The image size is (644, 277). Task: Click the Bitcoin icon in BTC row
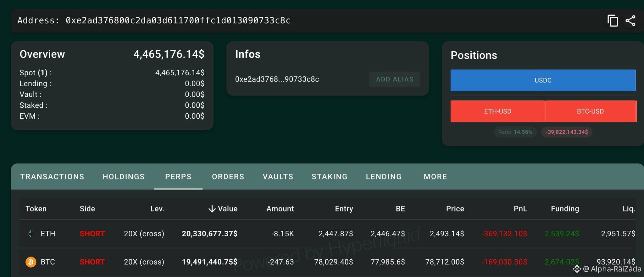(31, 262)
